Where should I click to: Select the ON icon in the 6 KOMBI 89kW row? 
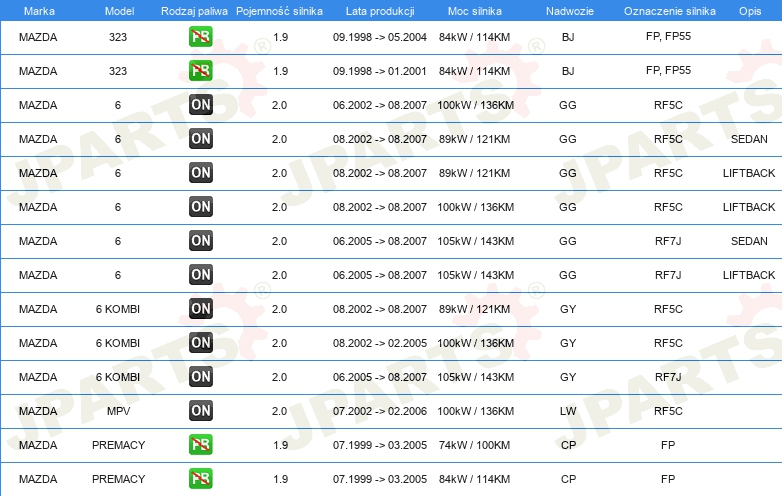click(200, 309)
